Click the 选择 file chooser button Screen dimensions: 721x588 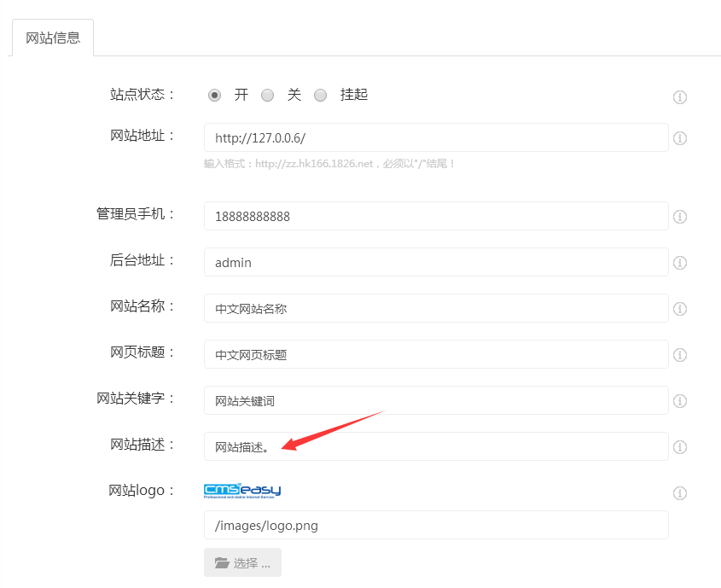pyautogui.click(x=242, y=563)
